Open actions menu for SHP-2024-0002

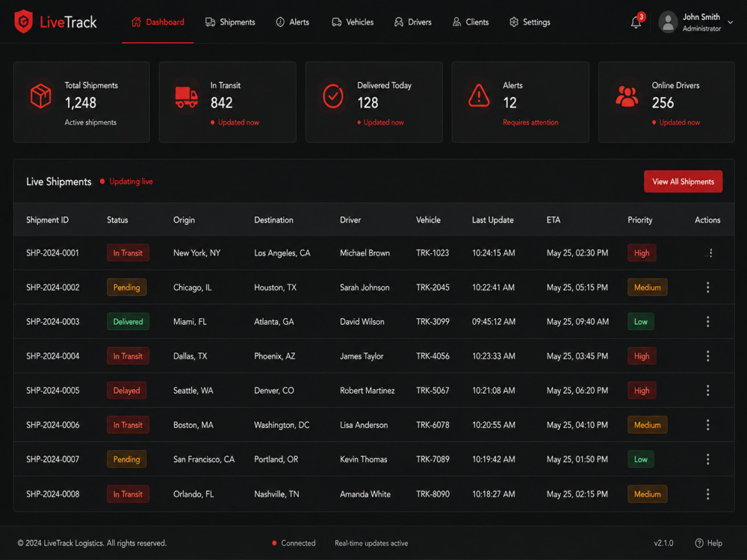(707, 287)
